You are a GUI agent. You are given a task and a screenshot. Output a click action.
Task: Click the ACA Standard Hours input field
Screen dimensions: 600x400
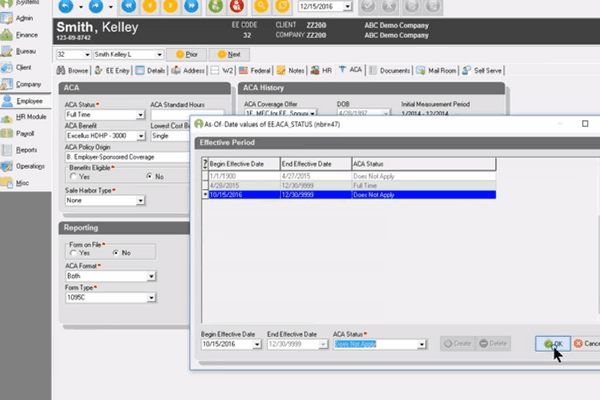(188, 115)
